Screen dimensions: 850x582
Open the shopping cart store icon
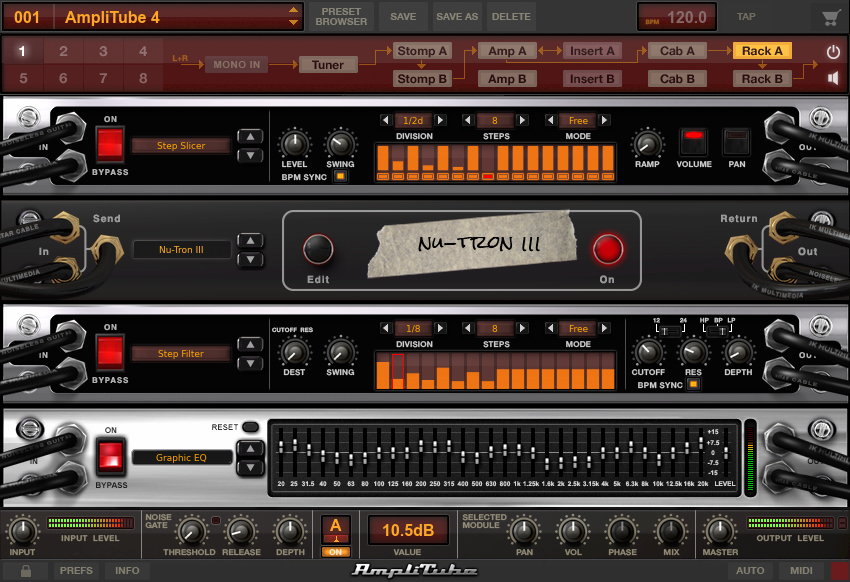829,17
